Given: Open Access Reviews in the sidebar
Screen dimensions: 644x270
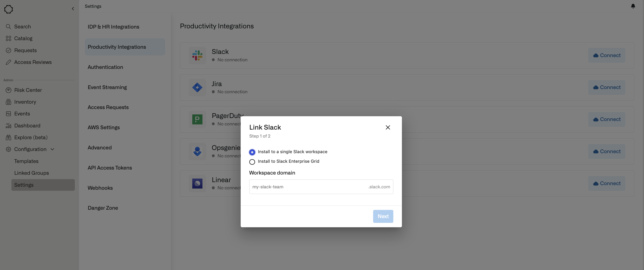Looking at the screenshot, I should click(33, 62).
